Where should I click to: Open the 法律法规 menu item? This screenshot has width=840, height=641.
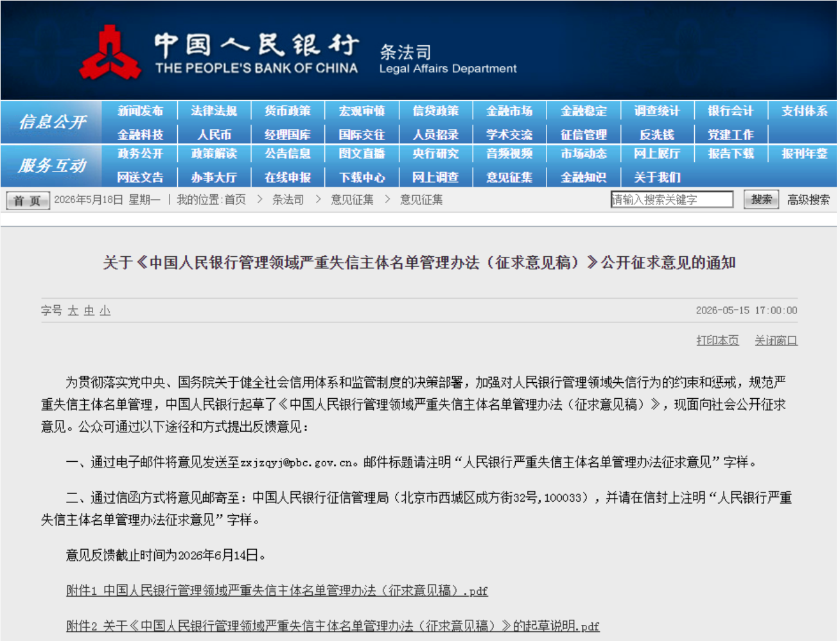(x=214, y=111)
